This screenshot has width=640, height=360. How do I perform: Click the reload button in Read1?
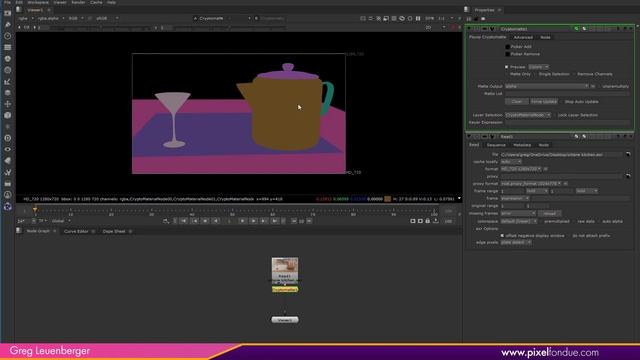[549, 213]
